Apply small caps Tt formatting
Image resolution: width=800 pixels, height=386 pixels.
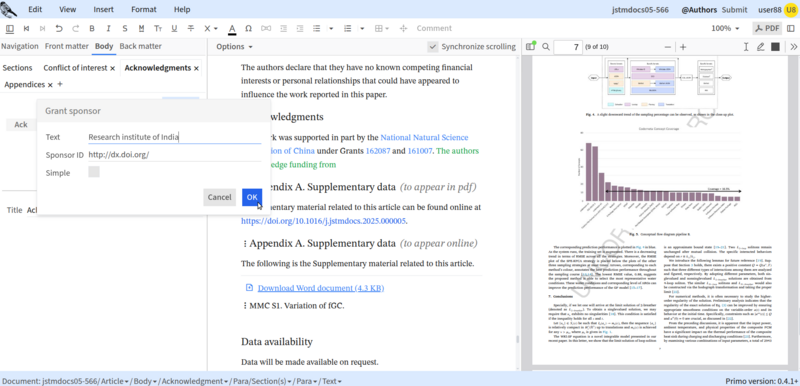tap(158, 29)
